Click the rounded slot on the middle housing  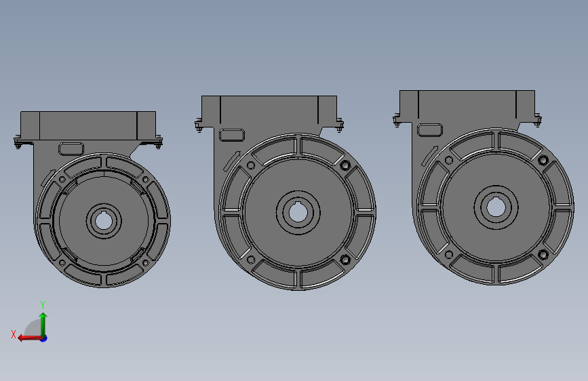pyautogui.click(x=232, y=135)
